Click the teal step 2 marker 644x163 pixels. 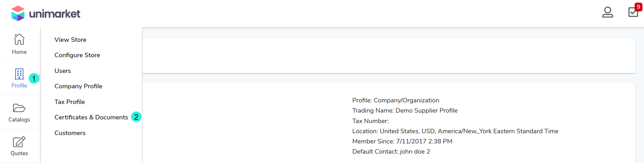136,117
